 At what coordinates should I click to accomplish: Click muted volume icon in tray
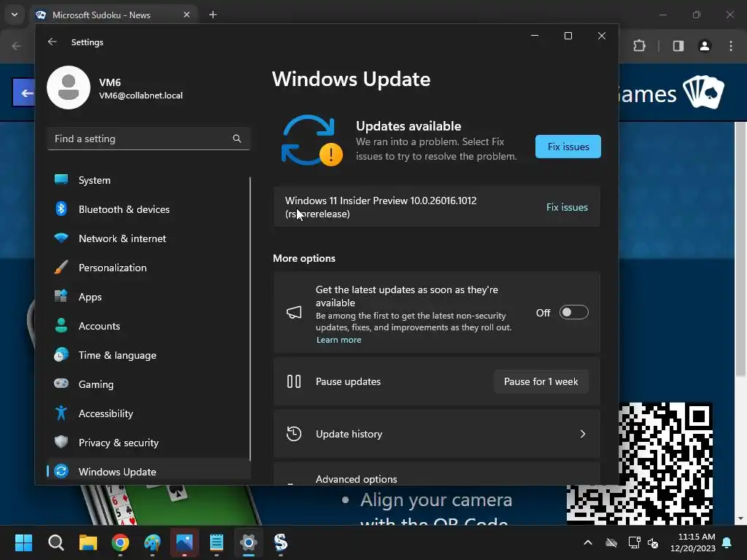(x=653, y=542)
